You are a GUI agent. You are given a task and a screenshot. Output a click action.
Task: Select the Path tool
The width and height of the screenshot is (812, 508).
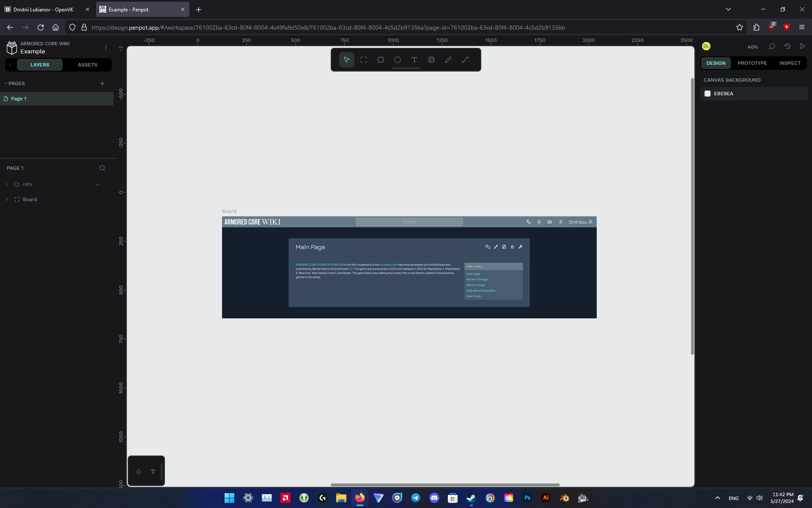click(x=465, y=60)
